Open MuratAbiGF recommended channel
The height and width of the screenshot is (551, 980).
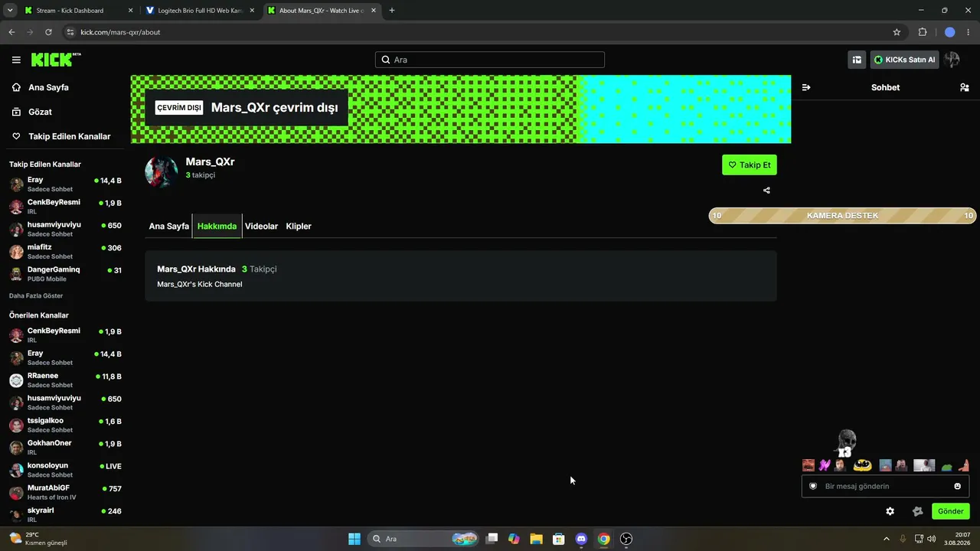point(65,492)
